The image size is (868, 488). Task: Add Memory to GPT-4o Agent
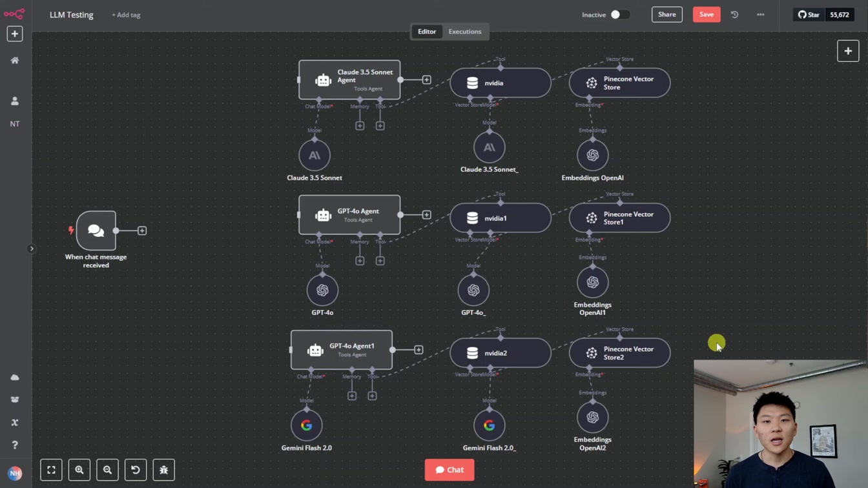[360, 260]
